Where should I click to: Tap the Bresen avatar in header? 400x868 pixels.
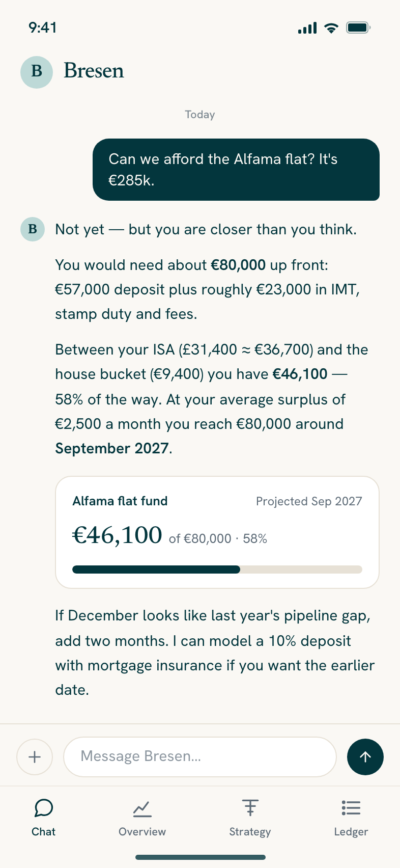(x=37, y=72)
